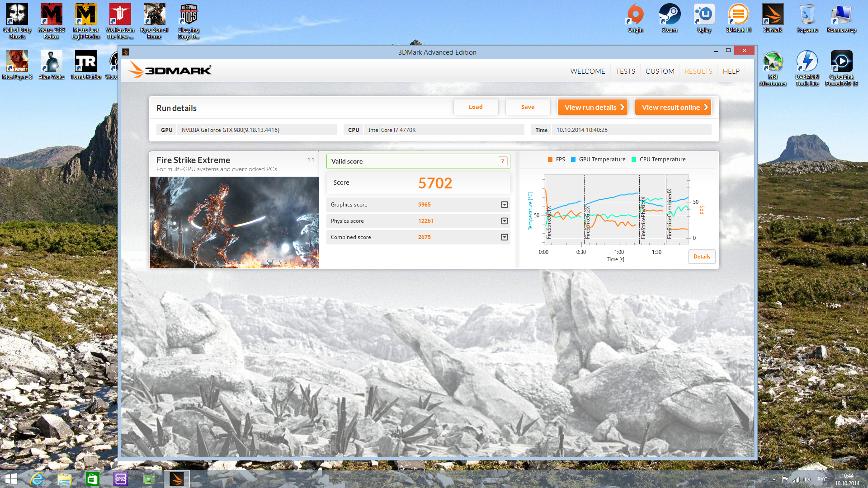
Task: Click the Details button below the chart
Action: coord(702,257)
